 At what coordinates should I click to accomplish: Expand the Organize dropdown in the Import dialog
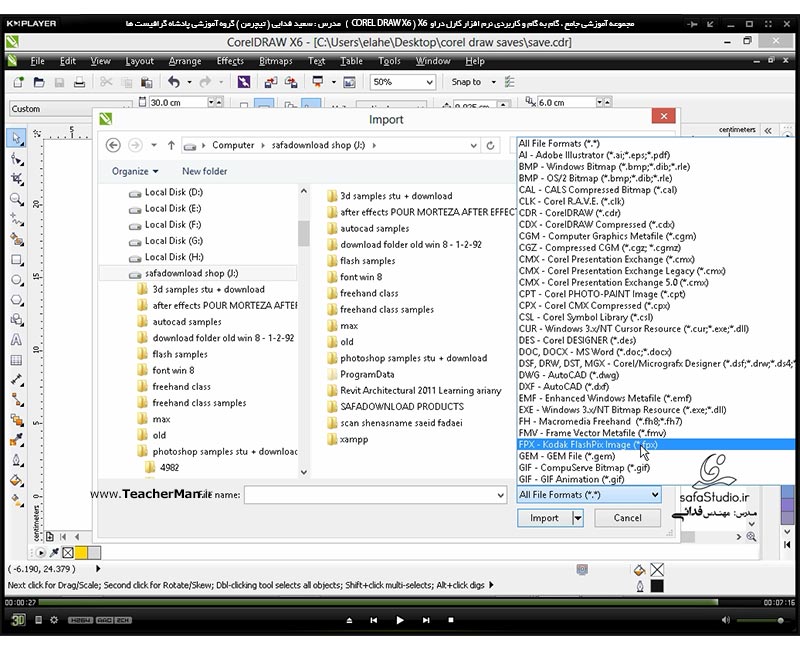(x=135, y=171)
